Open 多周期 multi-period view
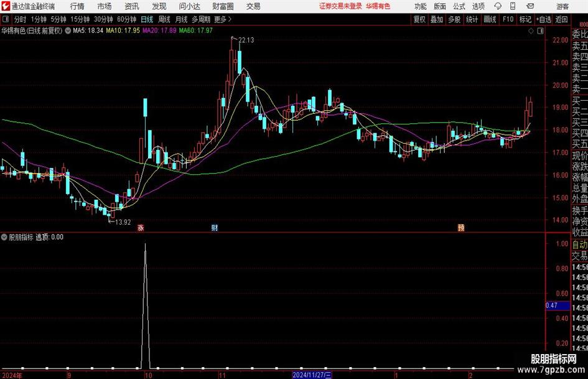This screenshot has width=588, height=379. (x=201, y=19)
